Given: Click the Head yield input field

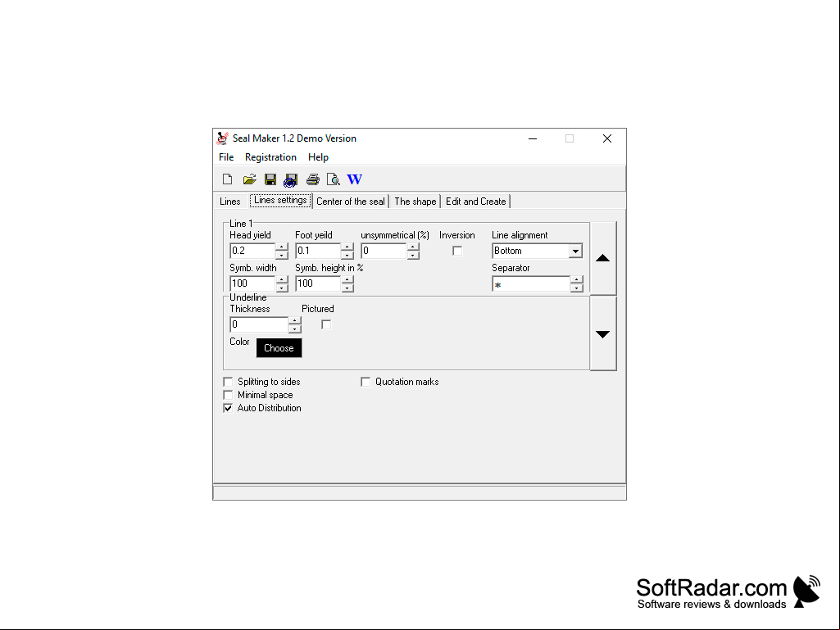Looking at the screenshot, I should point(253,251).
